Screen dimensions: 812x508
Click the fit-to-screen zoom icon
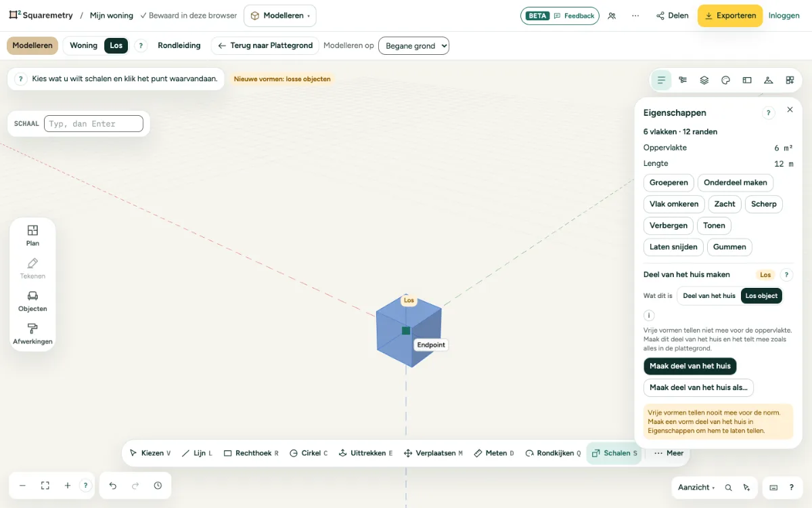pyautogui.click(x=45, y=486)
